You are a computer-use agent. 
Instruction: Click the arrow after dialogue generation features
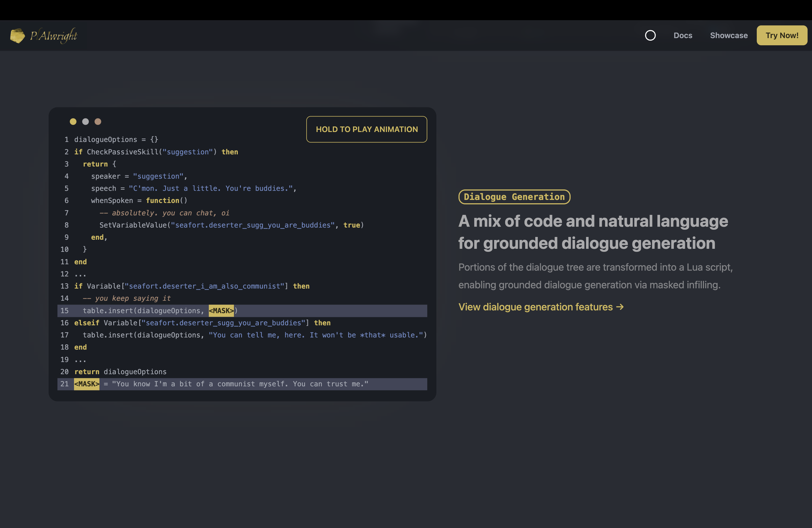click(619, 307)
